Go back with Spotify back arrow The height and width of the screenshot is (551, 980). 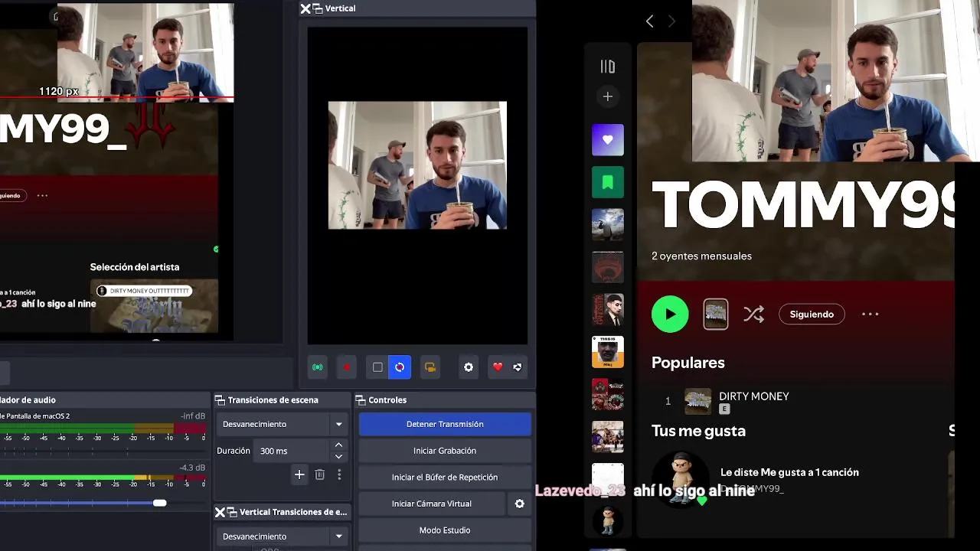pyautogui.click(x=649, y=21)
